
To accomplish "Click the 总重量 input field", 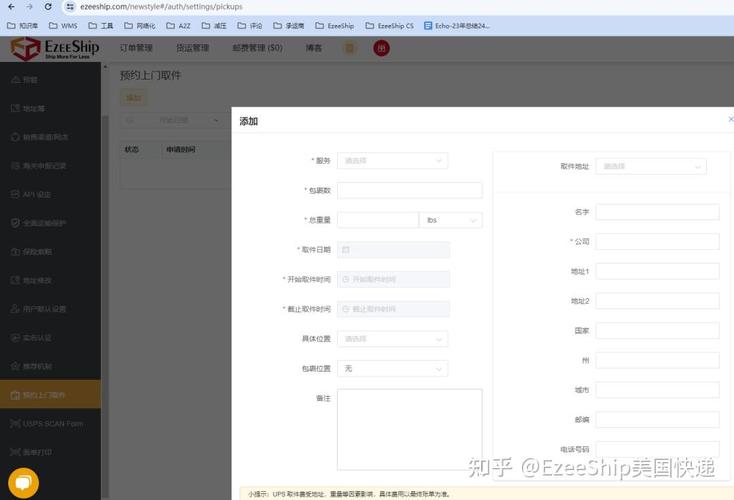I will click(x=378, y=220).
